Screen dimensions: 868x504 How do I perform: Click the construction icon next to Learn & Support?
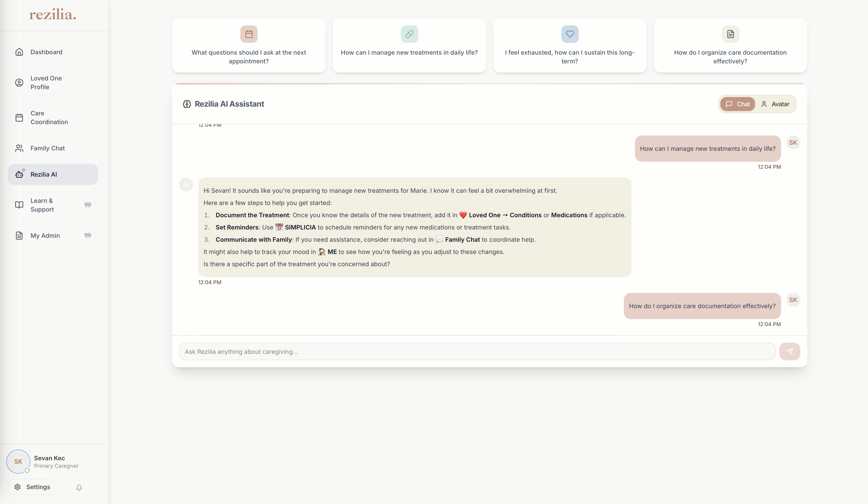(88, 205)
